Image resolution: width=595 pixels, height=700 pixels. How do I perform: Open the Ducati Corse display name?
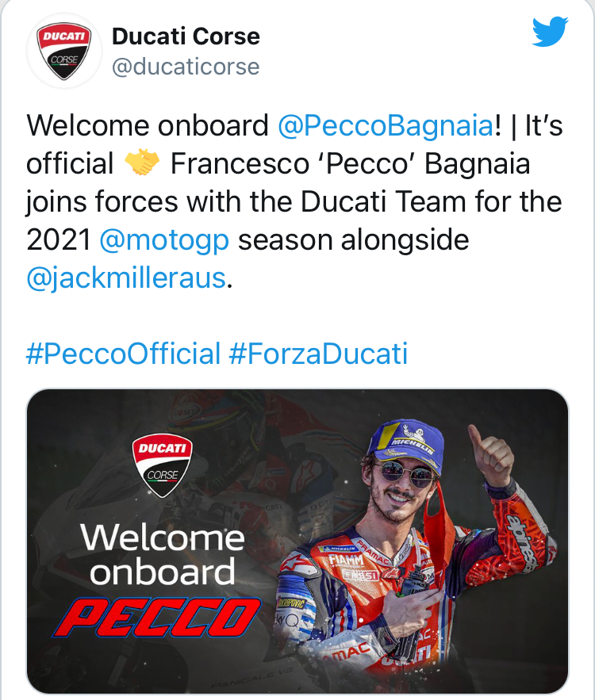click(x=186, y=36)
